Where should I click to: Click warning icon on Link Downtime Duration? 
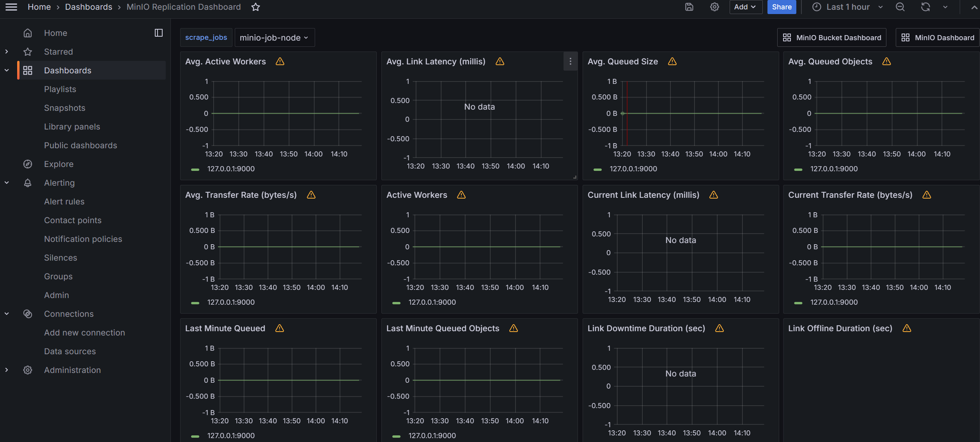(719, 328)
